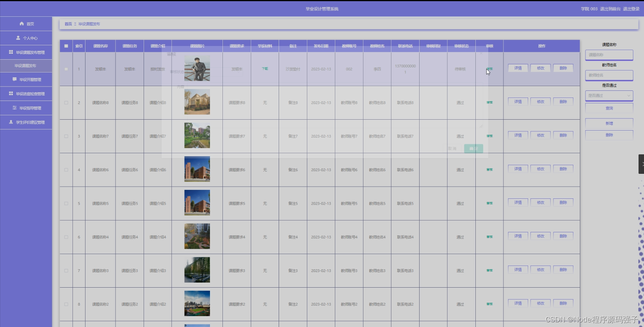Open the man photo thumbnail in row 1

[x=197, y=68]
